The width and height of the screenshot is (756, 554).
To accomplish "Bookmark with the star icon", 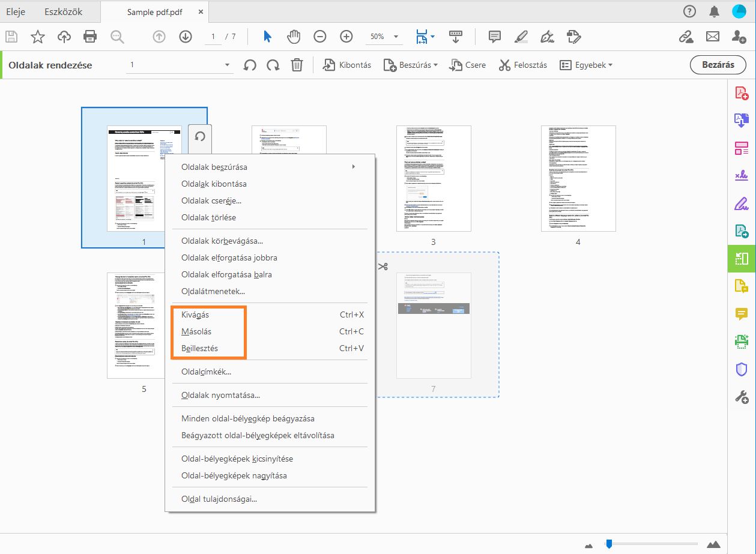I will (x=38, y=37).
